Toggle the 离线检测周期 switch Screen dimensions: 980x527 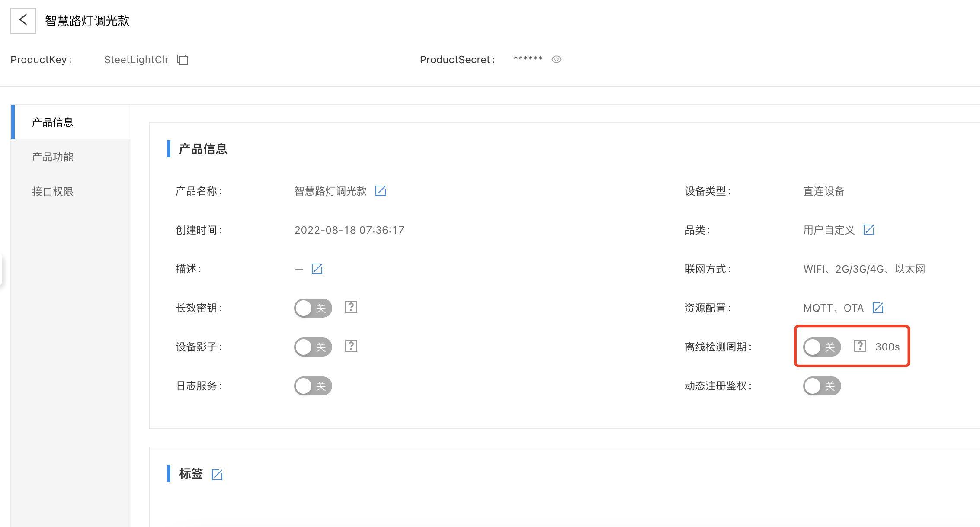coord(822,347)
